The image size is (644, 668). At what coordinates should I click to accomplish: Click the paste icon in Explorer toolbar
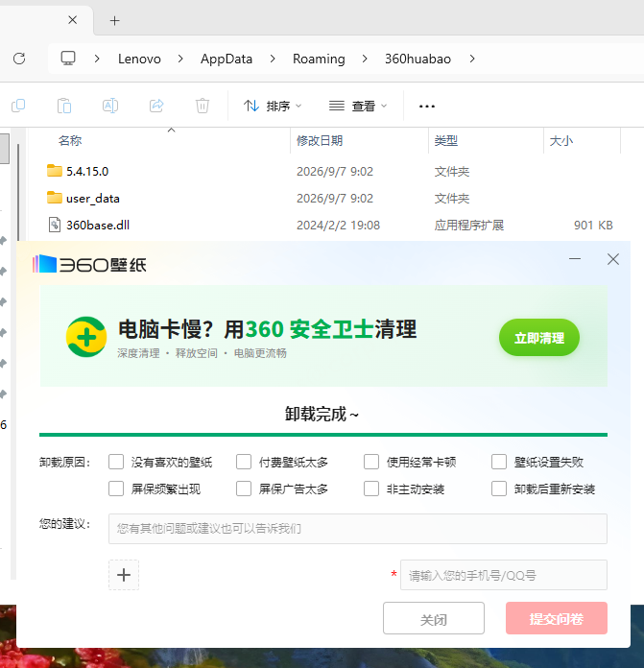pos(64,106)
